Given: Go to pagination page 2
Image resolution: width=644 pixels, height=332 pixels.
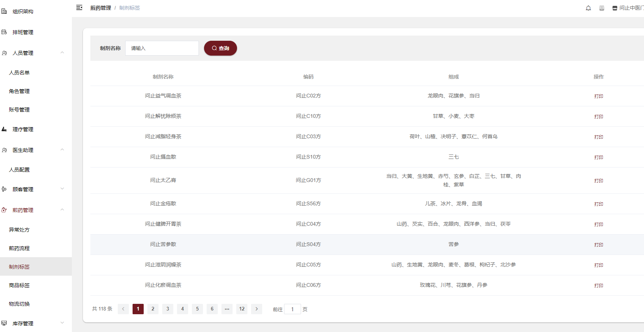Looking at the screenshot, I should (x=153, y=309).
